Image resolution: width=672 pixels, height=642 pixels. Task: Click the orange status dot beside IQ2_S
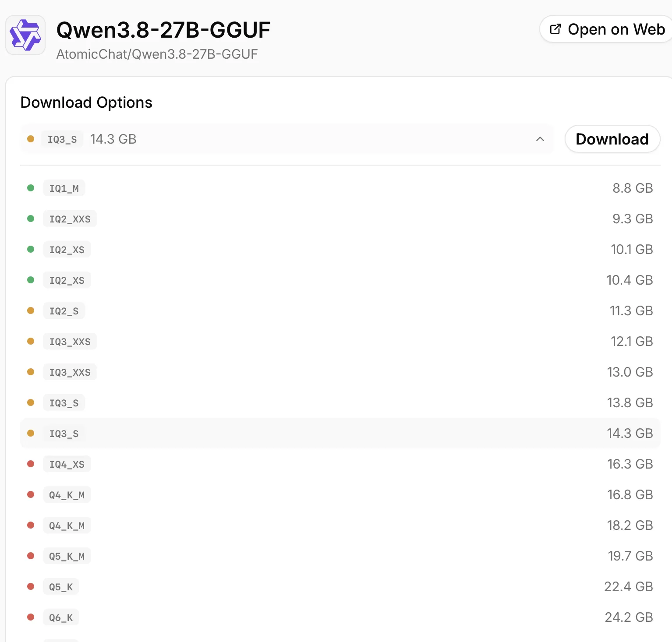click(x=31, y=310)
